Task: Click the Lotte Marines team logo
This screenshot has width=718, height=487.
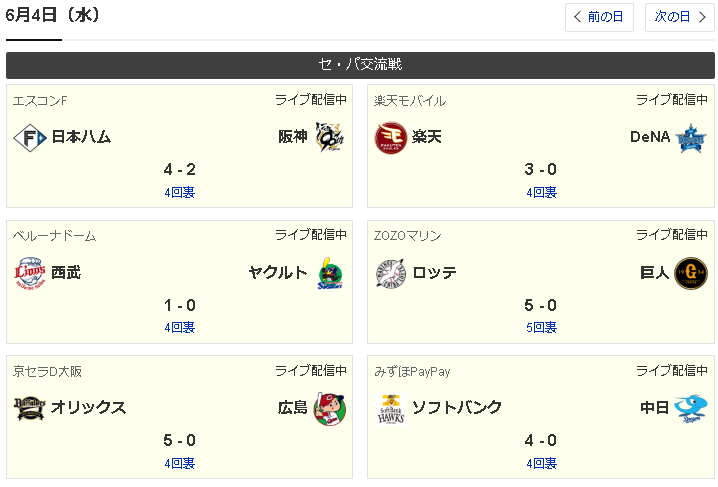Action: (x=391, y=272)
